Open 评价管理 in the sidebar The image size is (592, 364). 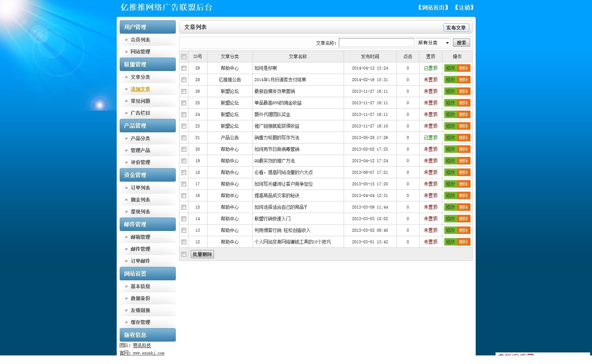[x=140, y=162]
